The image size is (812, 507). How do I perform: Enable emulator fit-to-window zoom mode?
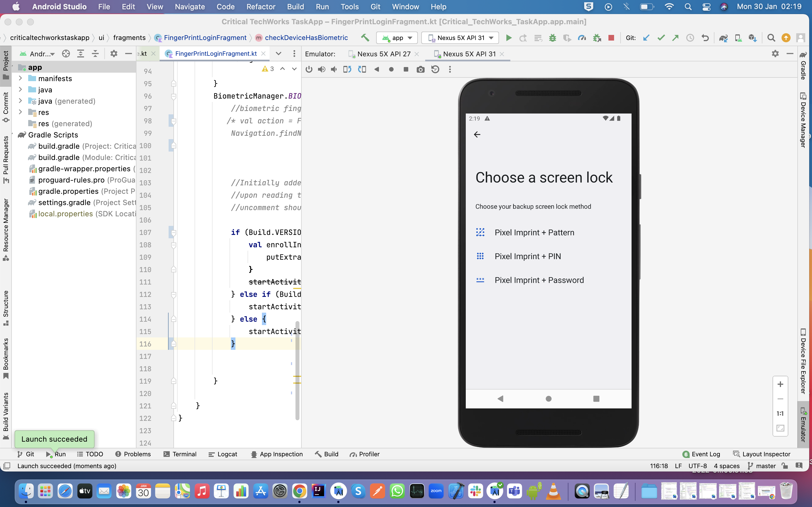coord(780,428)
